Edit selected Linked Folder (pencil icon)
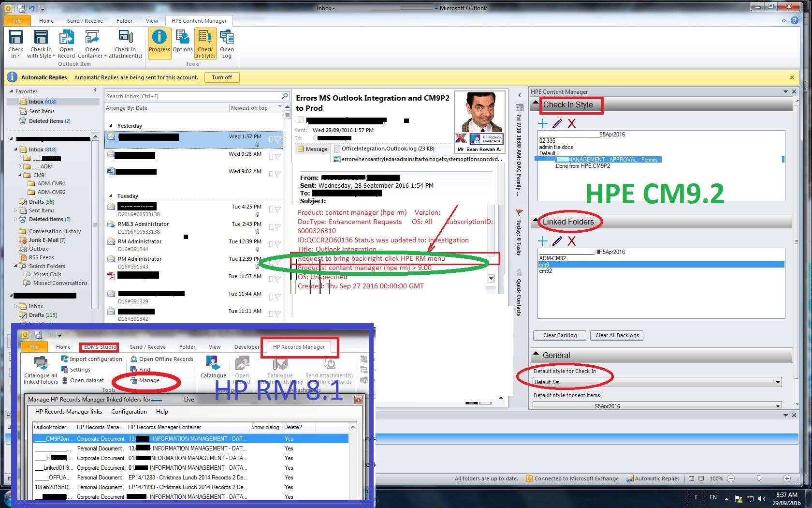The width and height of the screenshot is (812, 508). [x=557, y=241]
